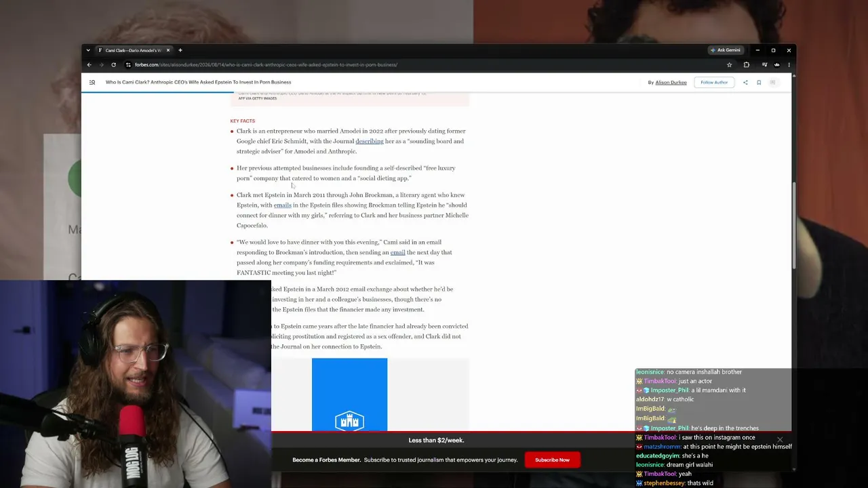Click the Ask Gemini button
Viewport: 868px width, 488px height.
[x=725, y=50]
